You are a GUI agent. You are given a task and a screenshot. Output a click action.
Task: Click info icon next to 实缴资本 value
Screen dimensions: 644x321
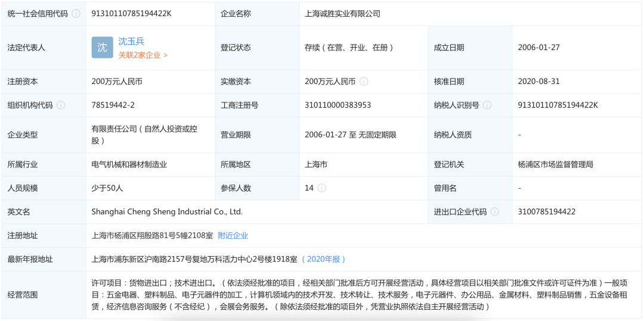(364, 82)
